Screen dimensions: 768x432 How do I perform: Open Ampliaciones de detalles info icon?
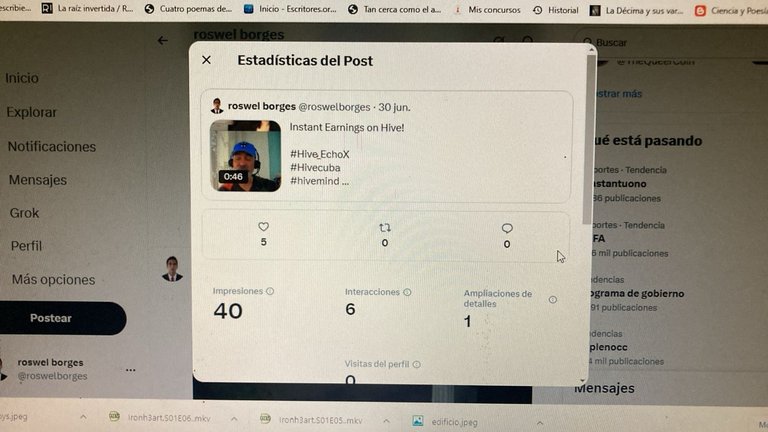(x=552, y=299)
